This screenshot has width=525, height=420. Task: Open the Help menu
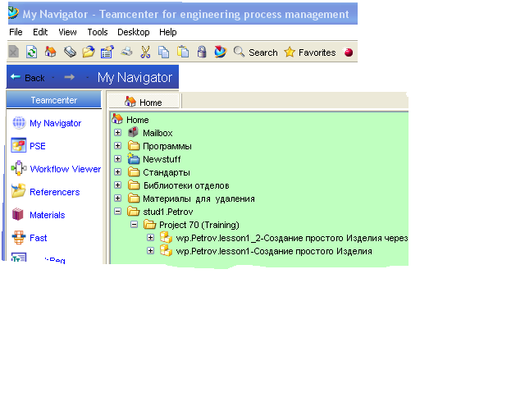167,32
